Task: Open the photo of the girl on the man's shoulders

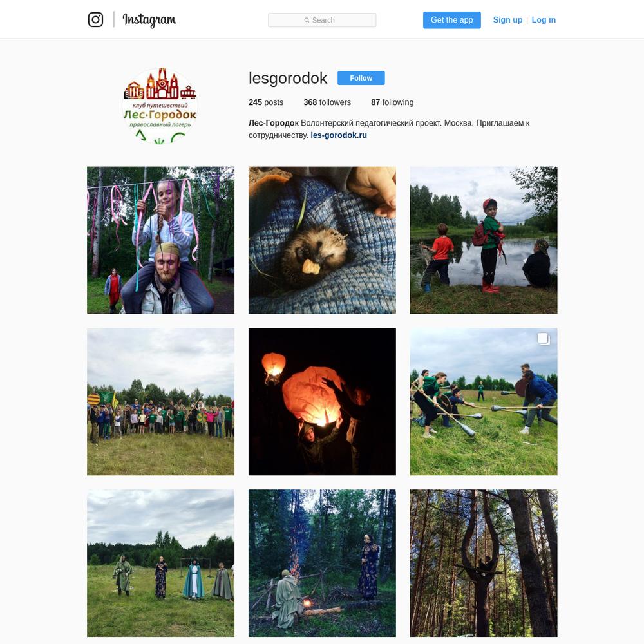Action: 160,240
